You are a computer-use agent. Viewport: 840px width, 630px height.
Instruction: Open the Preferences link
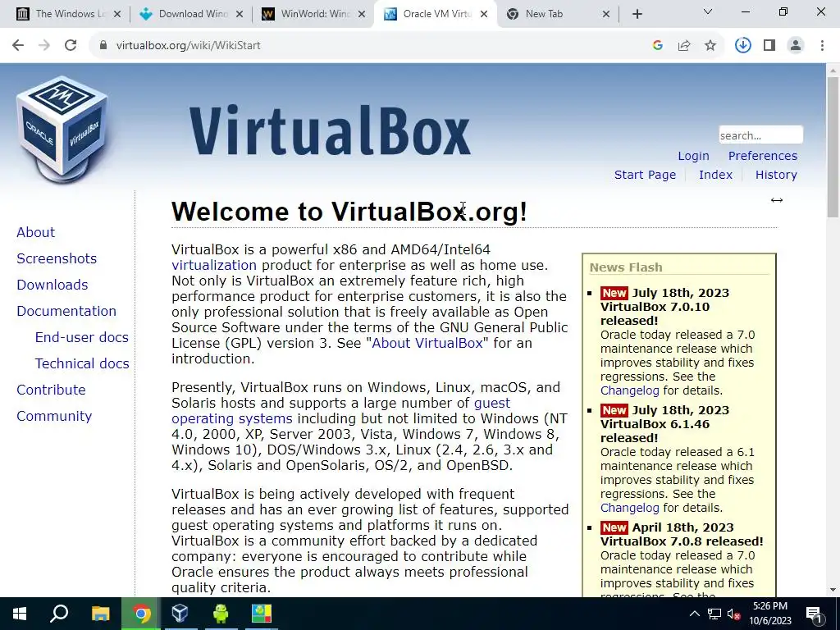[763, 156]
